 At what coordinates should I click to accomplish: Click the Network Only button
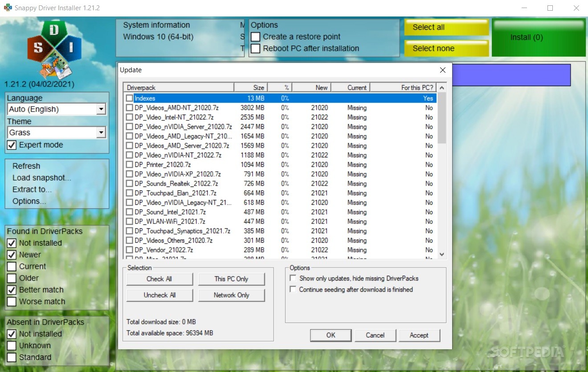pyautogui.click(x=232, y=295)
